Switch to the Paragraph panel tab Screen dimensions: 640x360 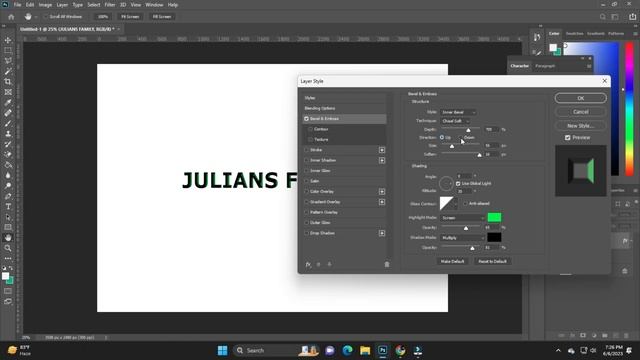(545, 66)
